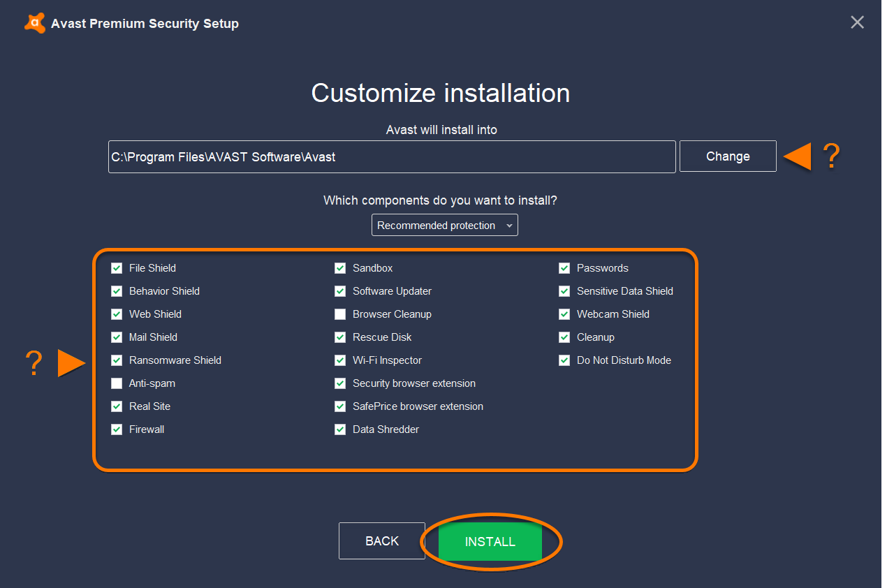Click the Change install path button
The width and height of the screenshot is (894, 588).
pyautogui.click(x=728, y=156)
